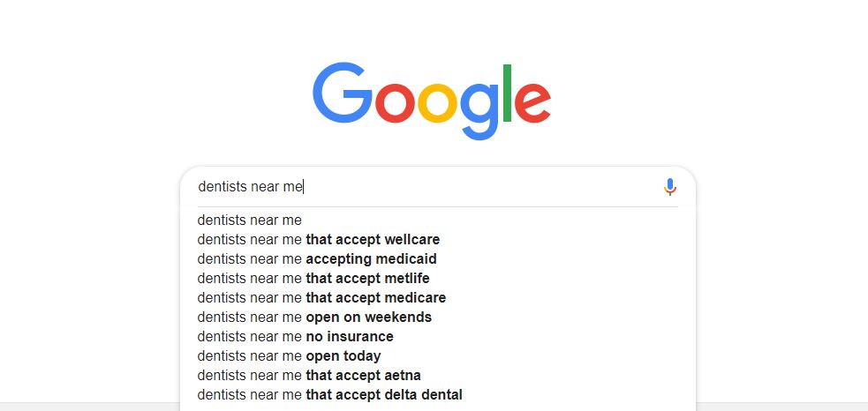Click the red 'e' in Google logo
Screen dimensions: 868x411
pos(532,103)
